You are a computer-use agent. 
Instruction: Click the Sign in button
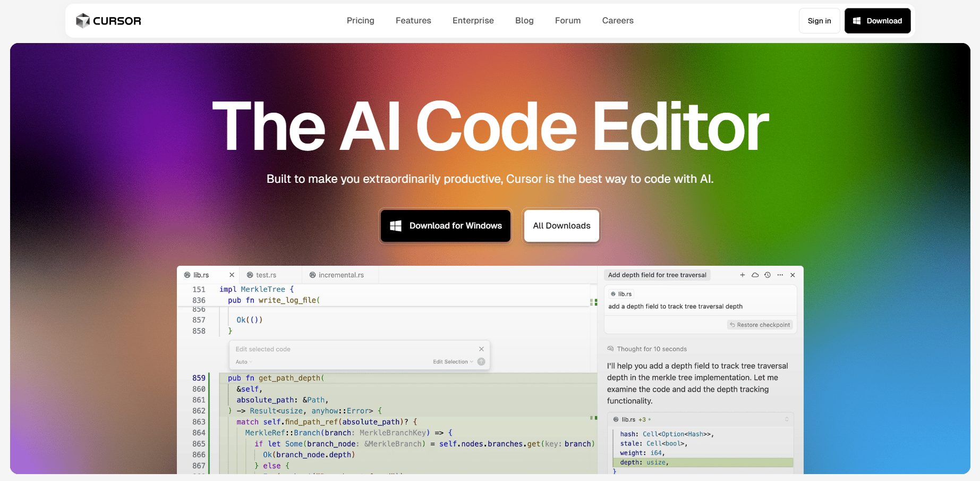coord(820,21)
